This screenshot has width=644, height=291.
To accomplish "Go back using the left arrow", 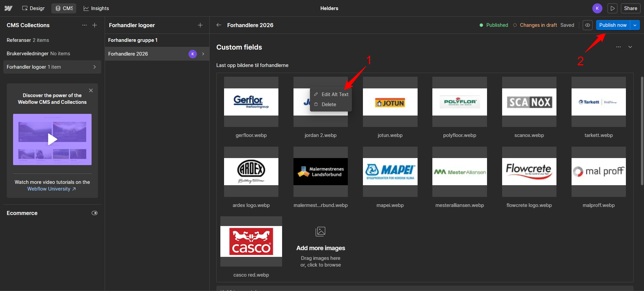I will 219,25.
